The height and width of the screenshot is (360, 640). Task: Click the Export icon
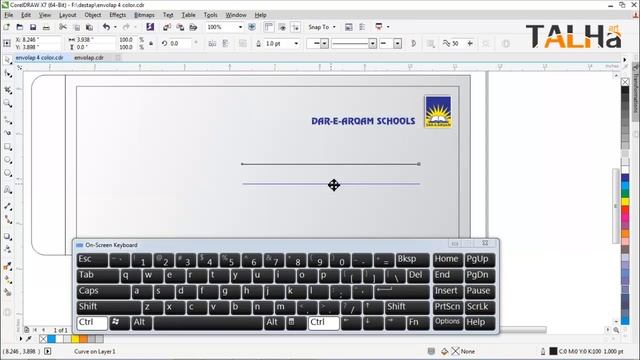coord(180,27)
